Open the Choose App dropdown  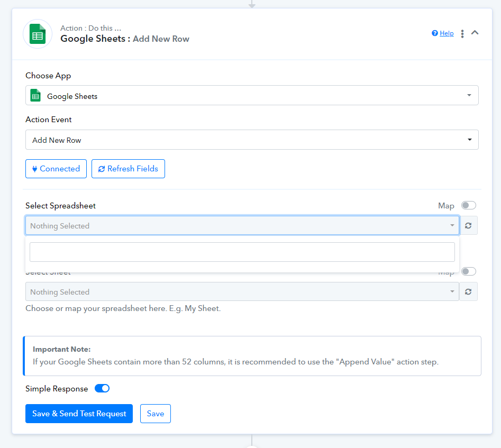pyautogui.click(x=252, y=95)
